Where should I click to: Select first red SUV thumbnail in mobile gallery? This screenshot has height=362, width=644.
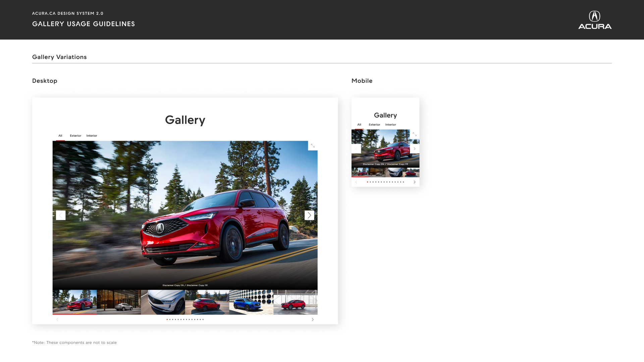point(360,172)
